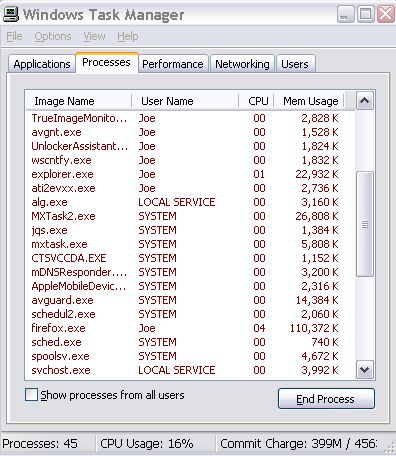Open the File menu
The image size is (396, 456).
(14, 36)
